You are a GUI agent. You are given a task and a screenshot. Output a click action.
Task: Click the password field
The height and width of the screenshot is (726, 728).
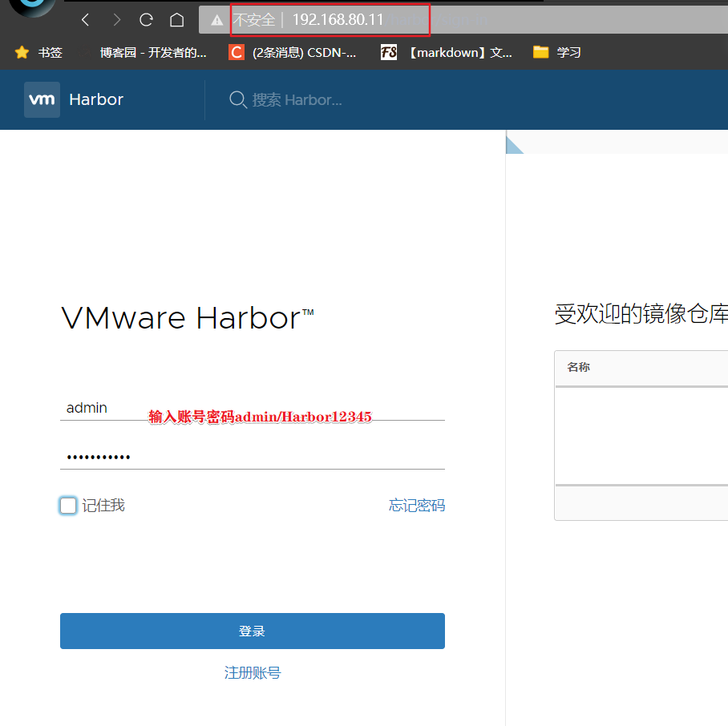(252, 457)
